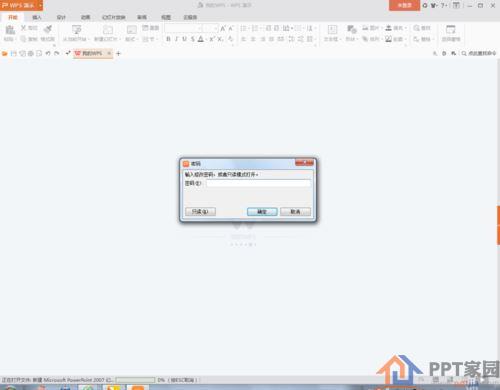The image size is (500, 390).
Task: Click the read-only button in password dialog
Action: 200,212
